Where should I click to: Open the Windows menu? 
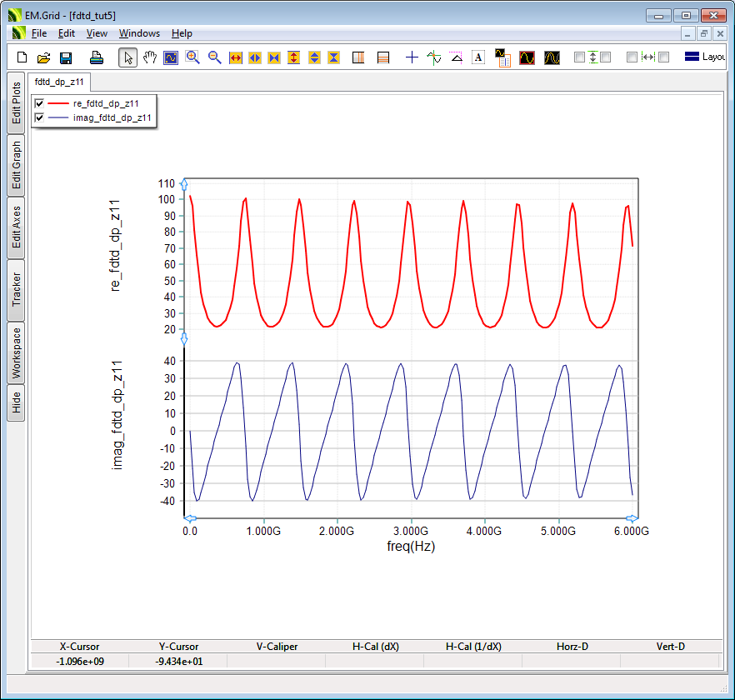tap(139, 33)
